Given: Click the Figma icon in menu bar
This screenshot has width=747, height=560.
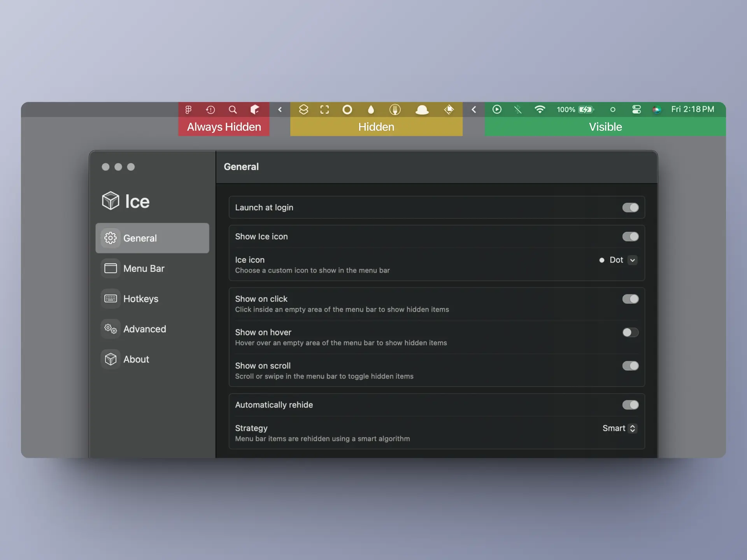Looking at the screenshot, I should (x=189, y=110).
